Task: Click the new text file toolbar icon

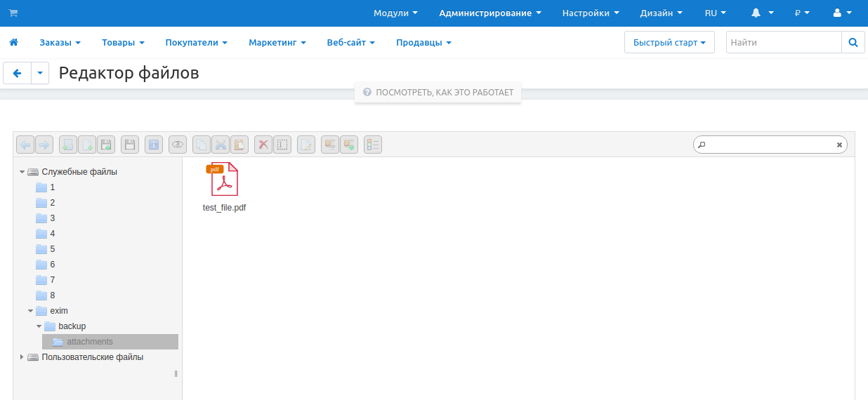Action: pyautogui.click(x=87, y=145)
